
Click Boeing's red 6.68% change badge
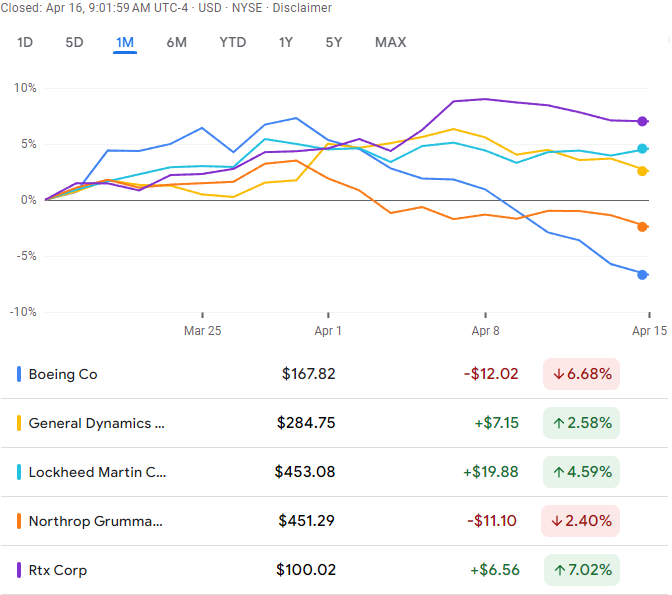click(x=581, y=374)
